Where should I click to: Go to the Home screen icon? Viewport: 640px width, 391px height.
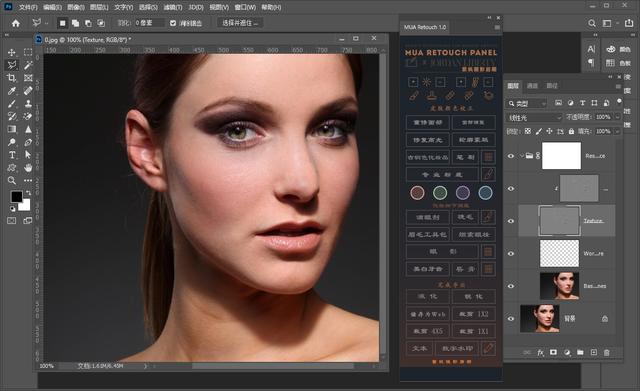[16, 23]
